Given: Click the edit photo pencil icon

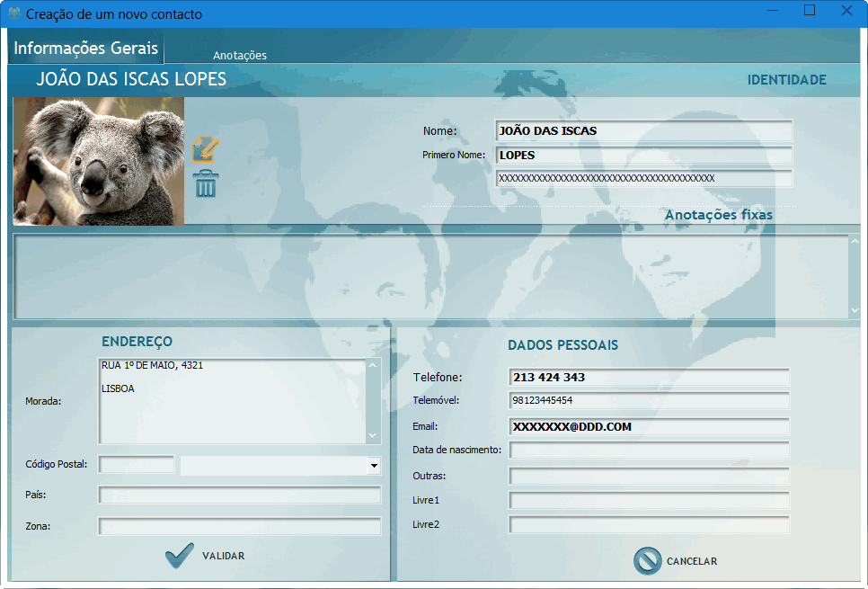Looking at the screenshot, I should (206, 150).
